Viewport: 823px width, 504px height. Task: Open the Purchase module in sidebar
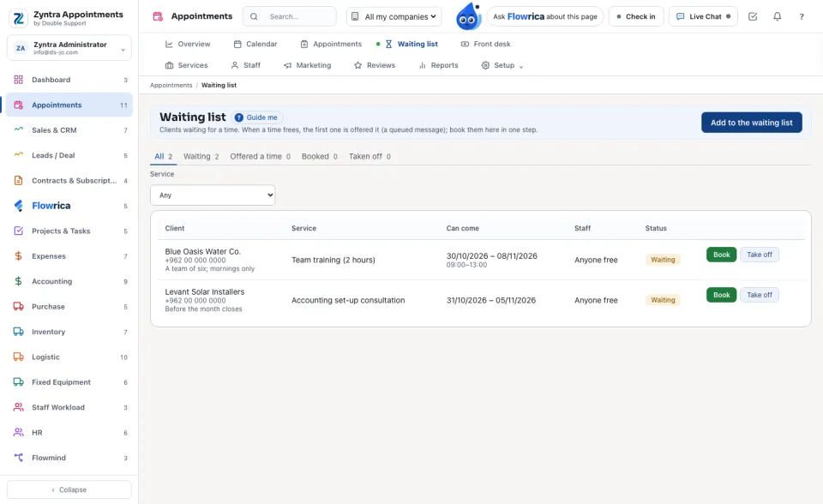coord(69,307)
